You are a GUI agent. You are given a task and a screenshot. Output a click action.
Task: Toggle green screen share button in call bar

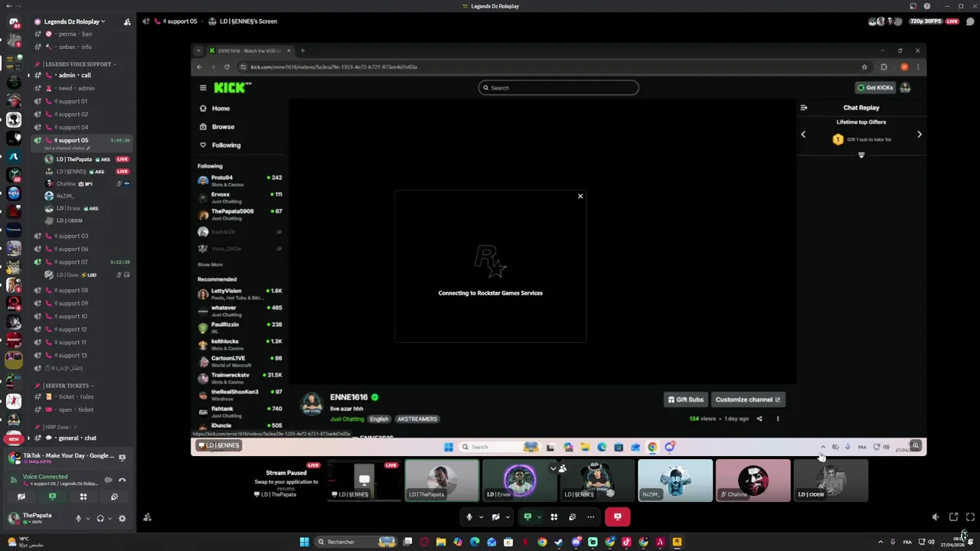tap(528, 517)
